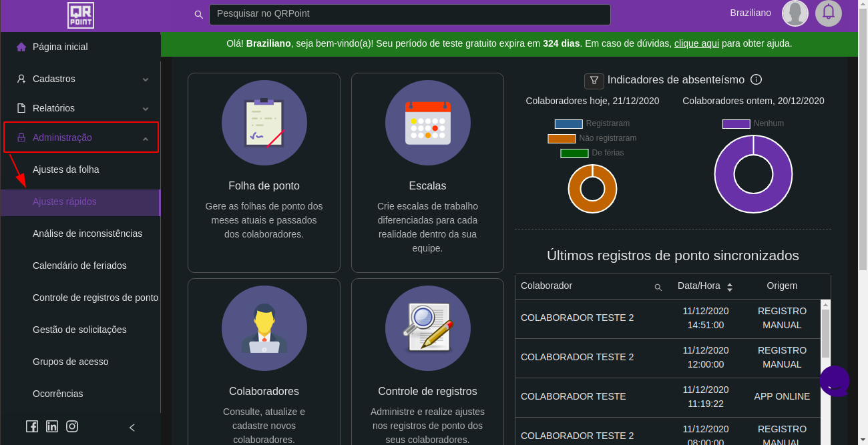
Task: Toggle the De férias legend item
Action: coord(592,153)
